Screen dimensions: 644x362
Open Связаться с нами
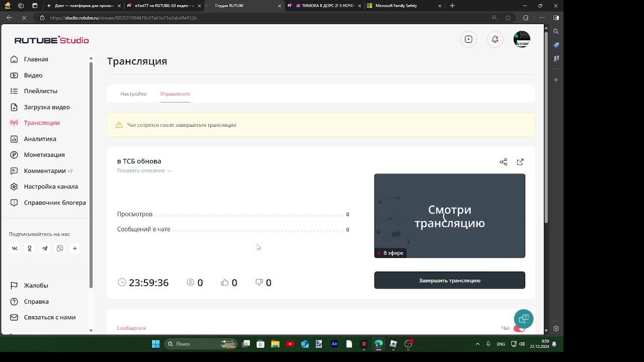[x=43, y=317]
